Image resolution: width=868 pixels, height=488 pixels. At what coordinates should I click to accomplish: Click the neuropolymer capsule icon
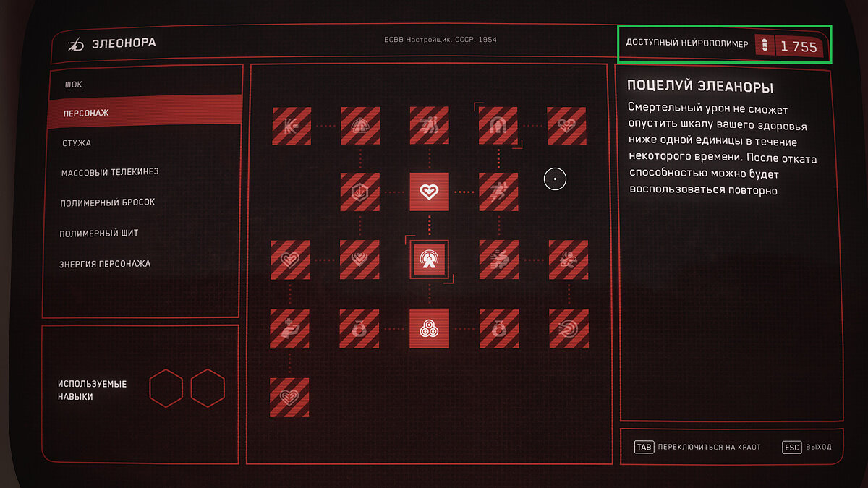764,46
